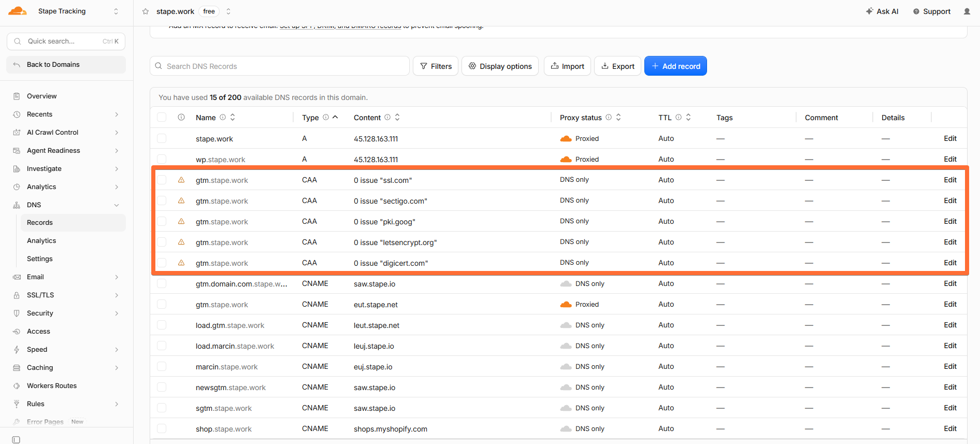
Task: Click the info icon beside Content header
Action: point(387,117)
